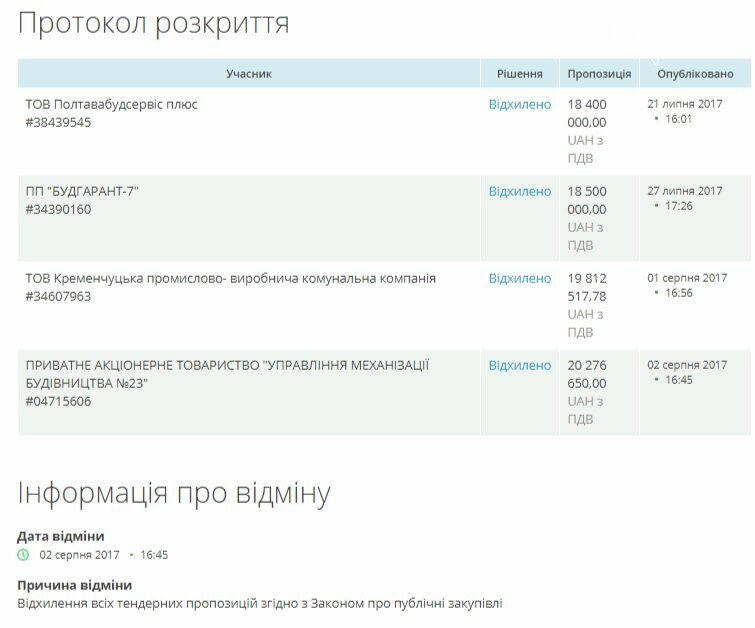755x628 pixels.
Task: Click the Дата відміни label
Action: point(61,536)
